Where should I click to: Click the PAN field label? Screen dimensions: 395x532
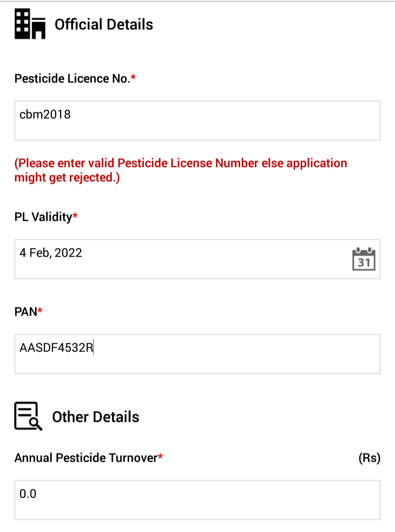pyautogui.click(x=26, y=312)
